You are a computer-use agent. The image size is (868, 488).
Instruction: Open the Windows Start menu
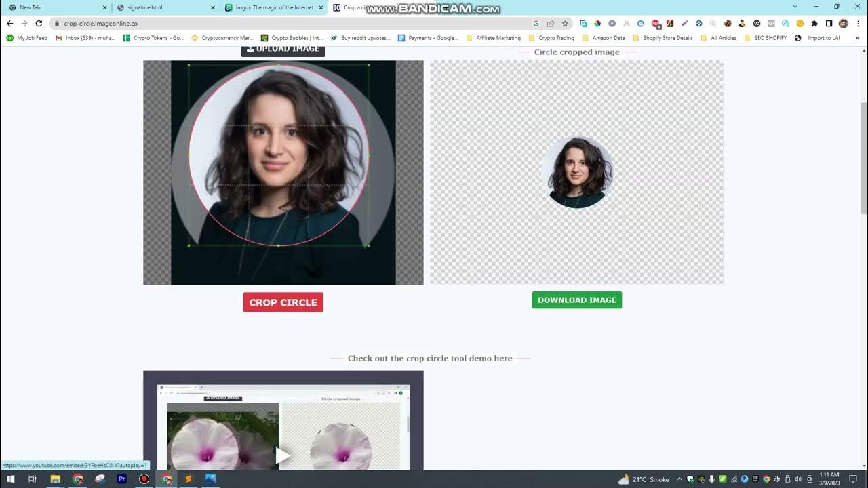pos(11,479)
